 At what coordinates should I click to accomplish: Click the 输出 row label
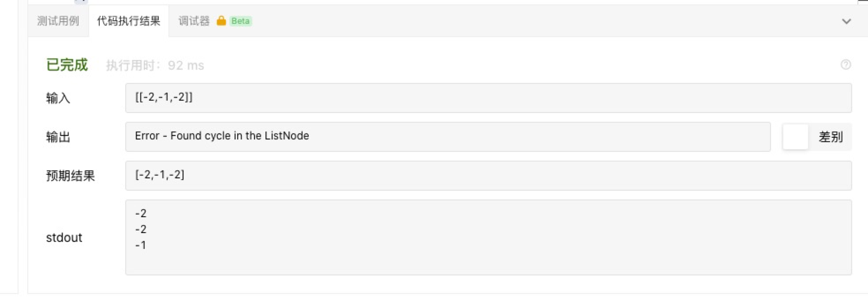58,137
